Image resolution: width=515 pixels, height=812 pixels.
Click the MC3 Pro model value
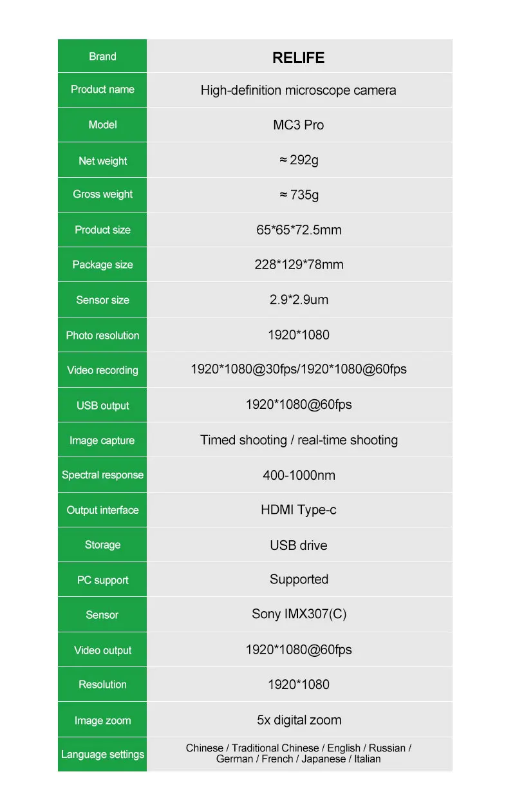298,125
